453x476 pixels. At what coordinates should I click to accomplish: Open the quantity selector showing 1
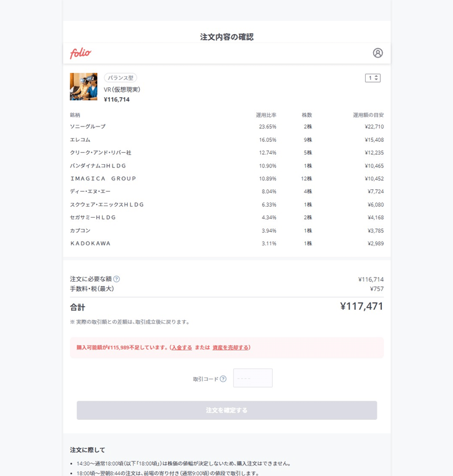pyautogui.click(x=373, y=78)
